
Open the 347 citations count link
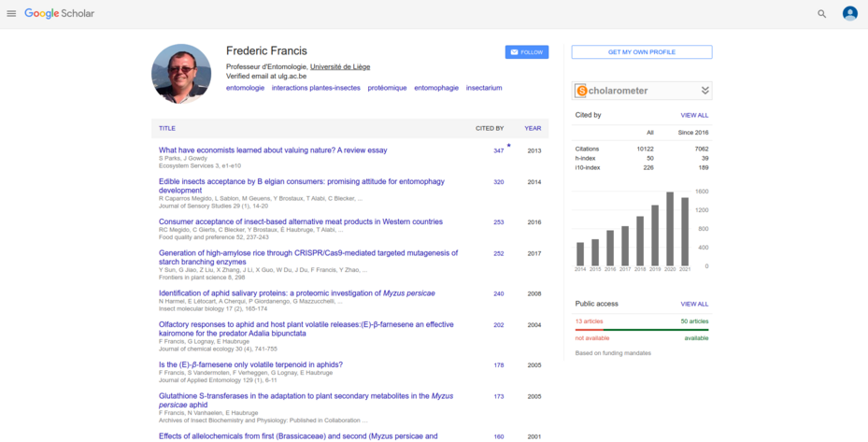point(498,150)
